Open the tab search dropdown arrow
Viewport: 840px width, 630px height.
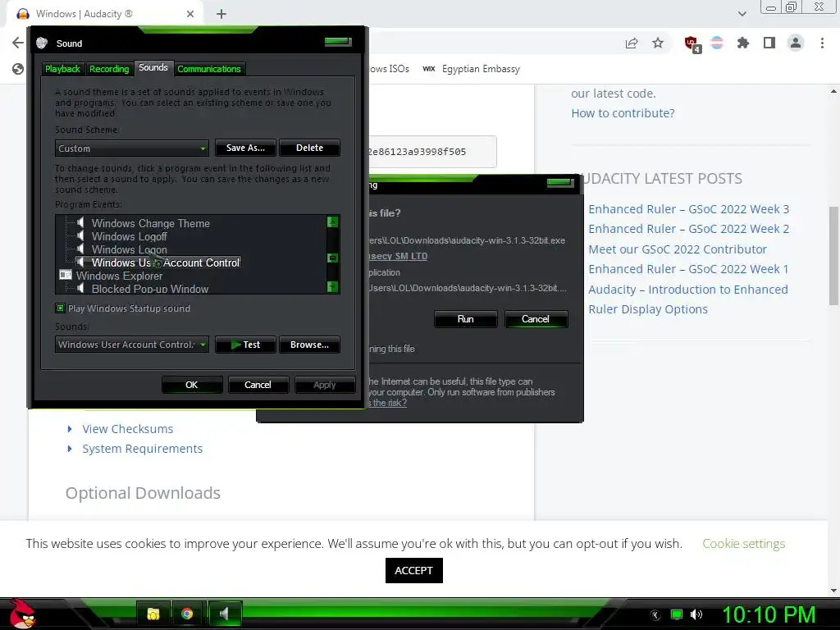[x=742, y=14]
